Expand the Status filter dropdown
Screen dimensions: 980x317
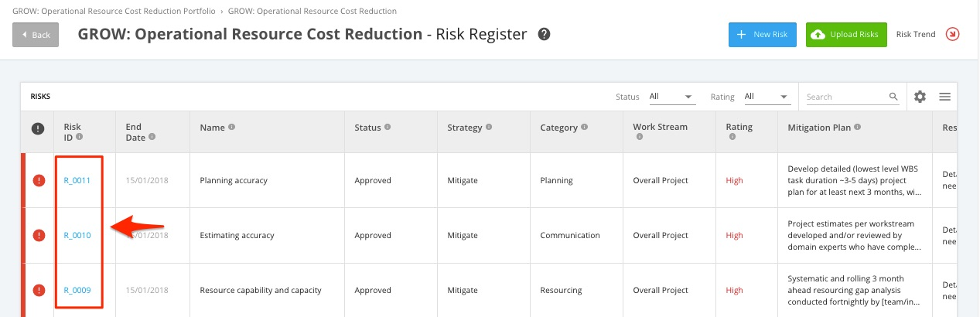point(671,97)
